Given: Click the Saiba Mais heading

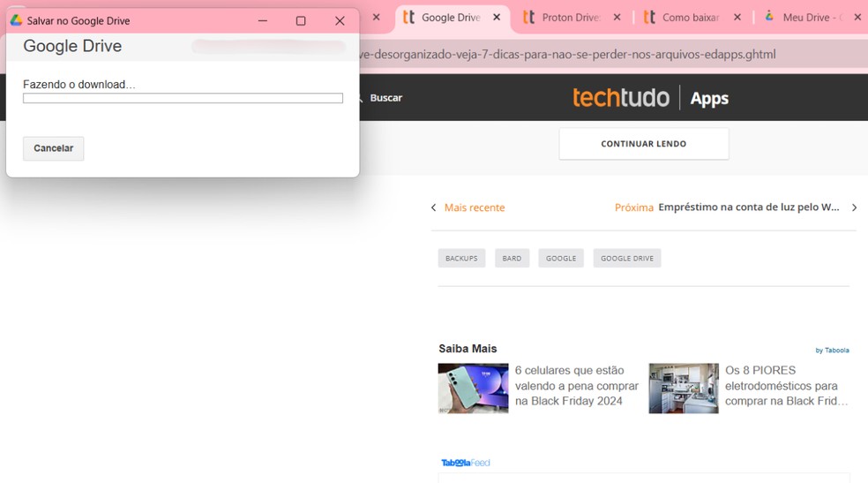Looking at the screenshot, I should (468, 349).
